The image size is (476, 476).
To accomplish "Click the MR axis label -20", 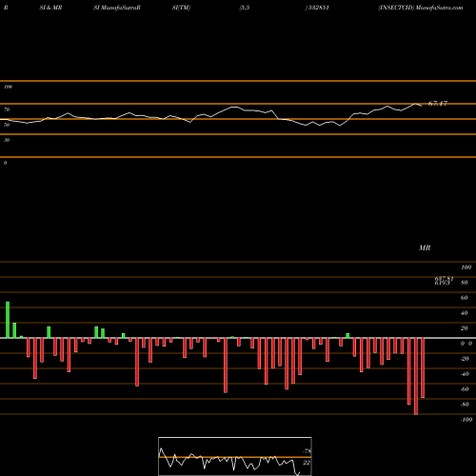I will pyautogui.click(x=465, y=359).
